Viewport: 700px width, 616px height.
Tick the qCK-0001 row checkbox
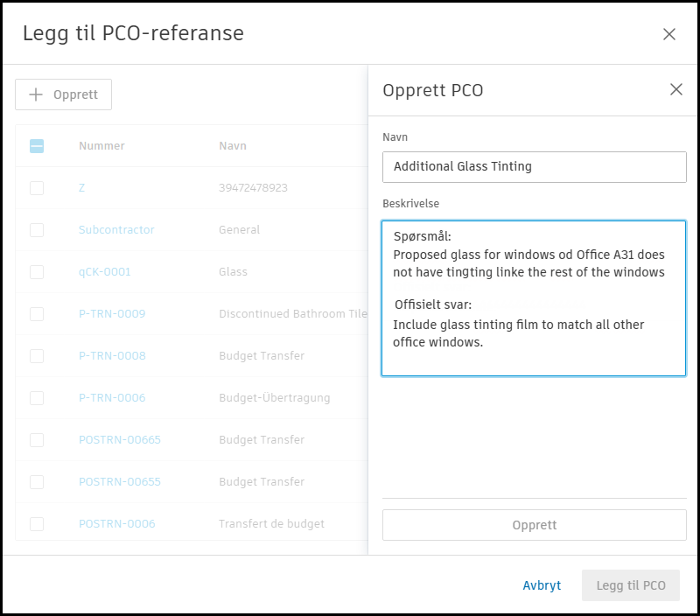tap(37, 272)
